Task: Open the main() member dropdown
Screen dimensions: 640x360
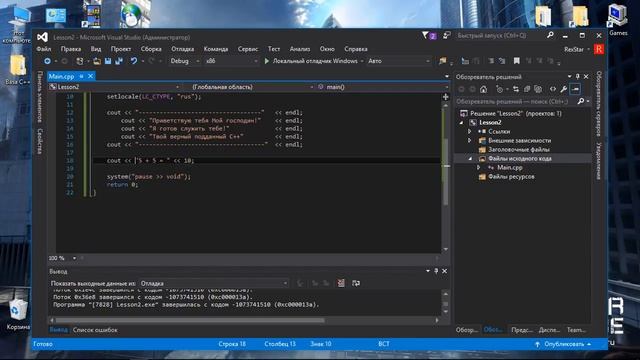Action: click(x=382, y=87)
